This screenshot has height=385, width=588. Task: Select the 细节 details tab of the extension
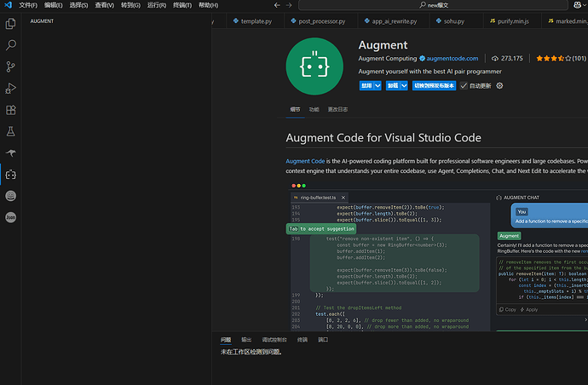tap(295, 110)
